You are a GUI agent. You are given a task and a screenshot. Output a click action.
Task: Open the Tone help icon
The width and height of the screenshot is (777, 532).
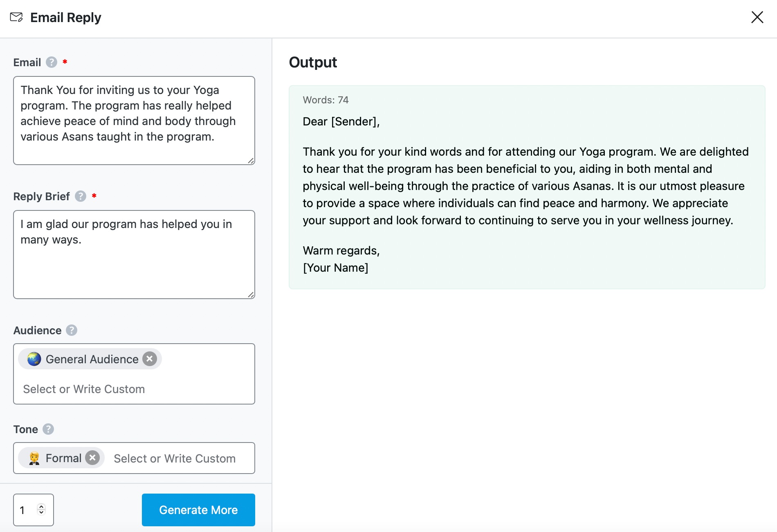pos(48,429)
